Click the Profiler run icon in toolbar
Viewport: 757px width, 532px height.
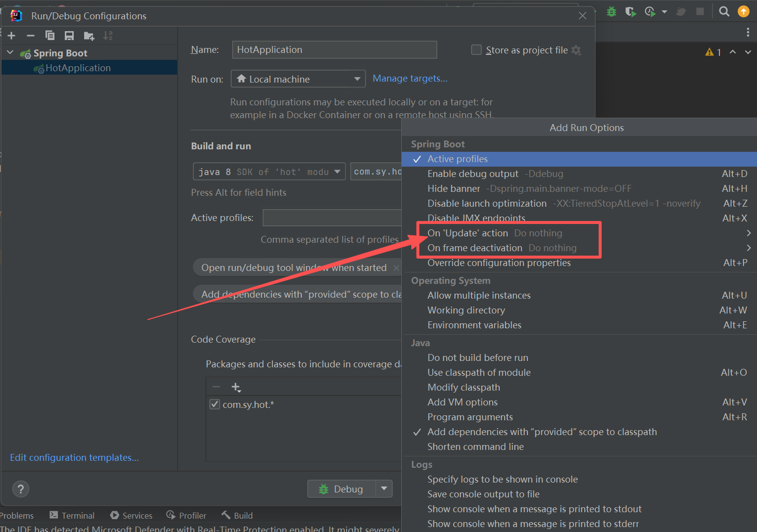coord(650,11)
